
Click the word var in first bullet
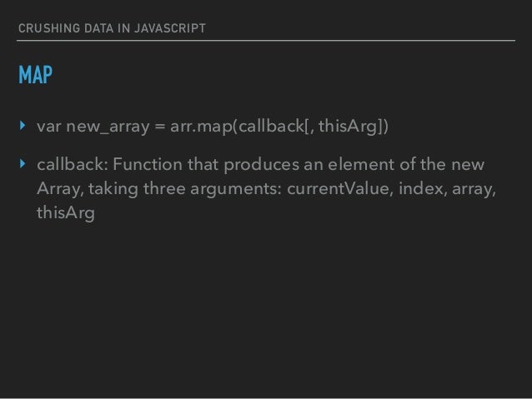pyautogui.click(x=49, y=127)
